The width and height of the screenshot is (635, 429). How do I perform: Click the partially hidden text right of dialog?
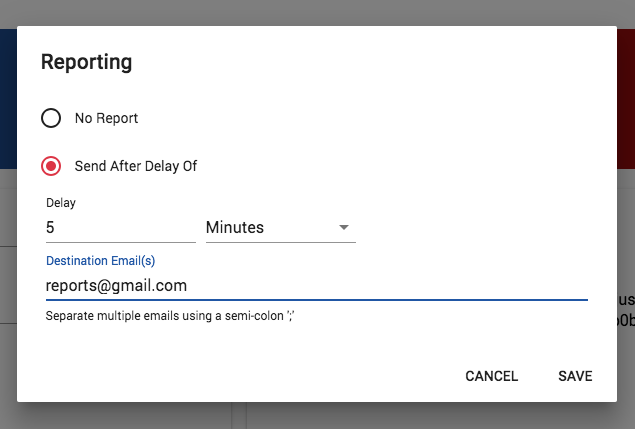coord(626,310)
